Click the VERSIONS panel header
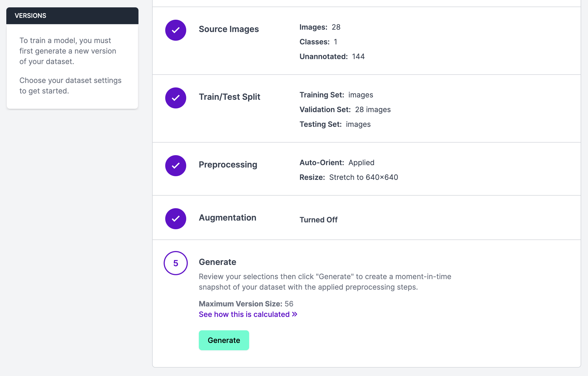 pyautogui.click(x=72, y=16)
